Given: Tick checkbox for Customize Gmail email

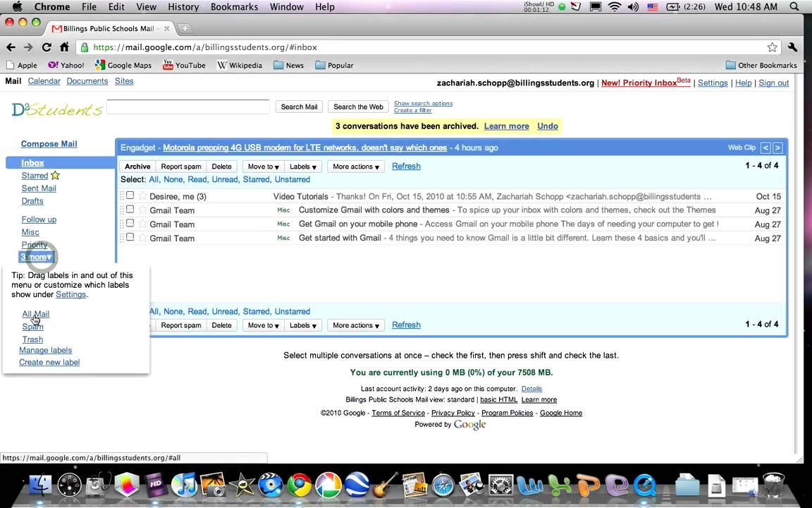Looking at the screenshot, I should [130, 210].
